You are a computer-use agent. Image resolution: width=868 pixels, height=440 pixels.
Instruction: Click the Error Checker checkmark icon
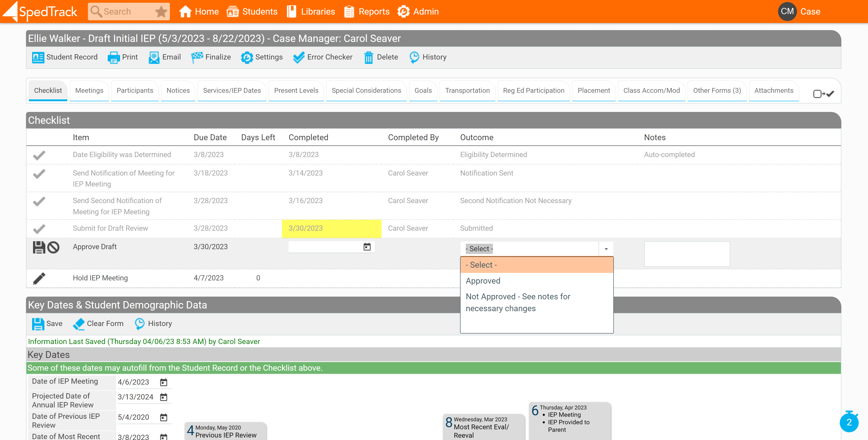(x=299, y=57)
